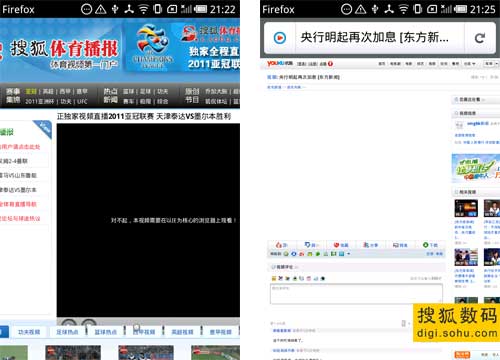Open sidebar link containing 泰达VS墨尔本
Image resolution: width=500 pixels, height=360 pixels.
[18, 190]
